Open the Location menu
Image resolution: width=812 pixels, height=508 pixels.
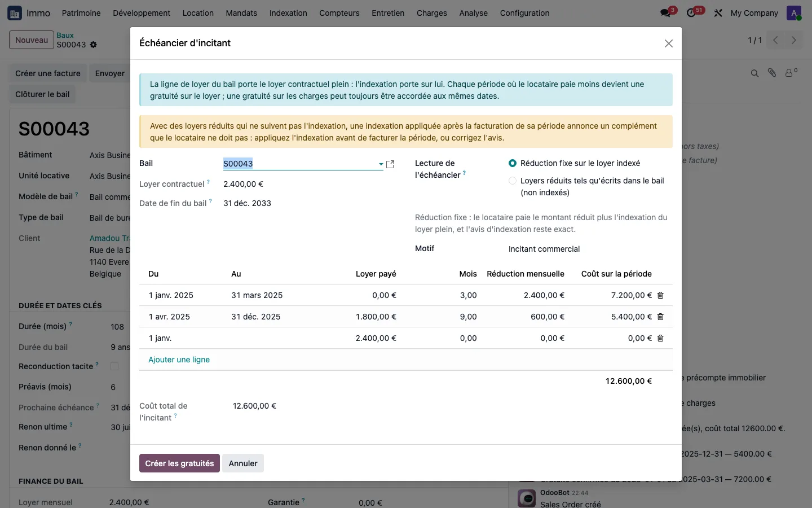pos(198,13)
